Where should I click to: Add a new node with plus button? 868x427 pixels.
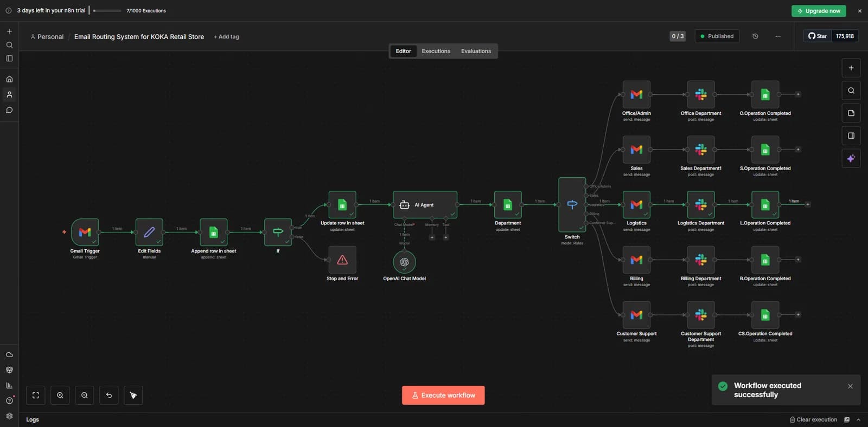coord(851,68)
